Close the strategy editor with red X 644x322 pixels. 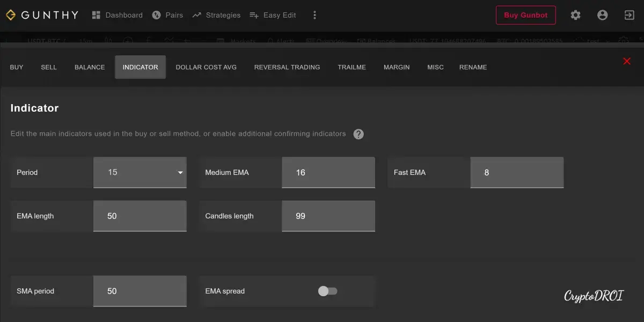coord(627,61)
